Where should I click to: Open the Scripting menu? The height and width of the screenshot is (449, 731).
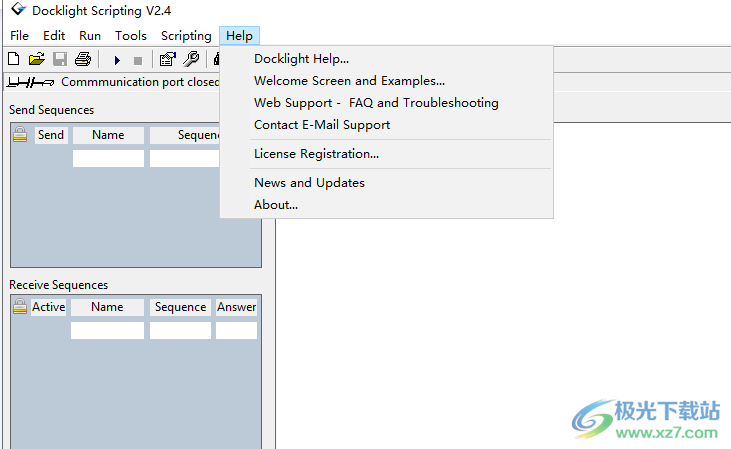click(x=186, y=36)
